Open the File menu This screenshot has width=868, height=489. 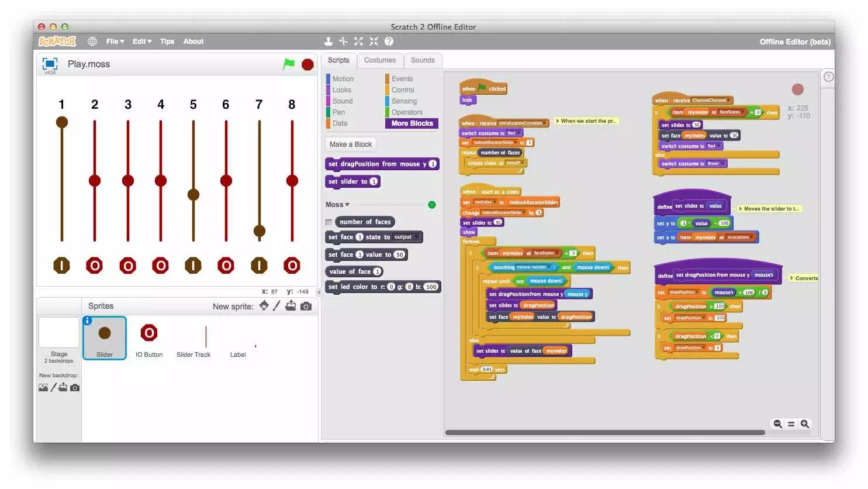(115, 41)
